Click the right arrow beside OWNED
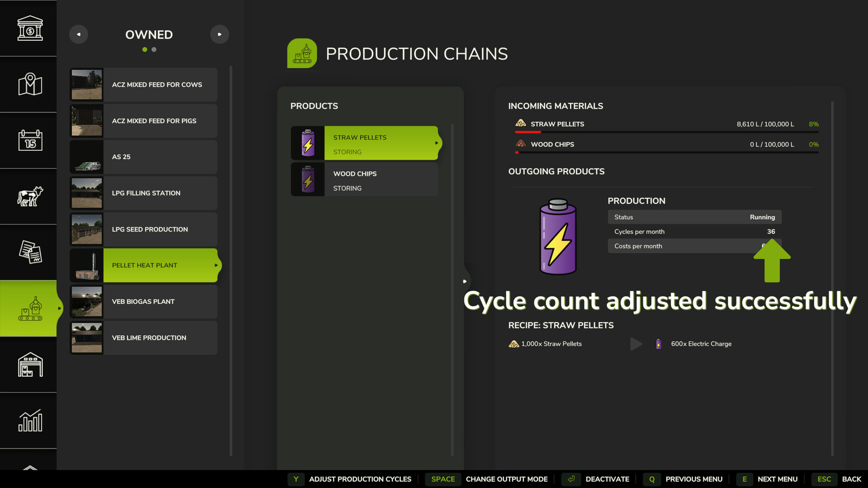The height and width of the screenshot is (488, 868). point(220,34)
